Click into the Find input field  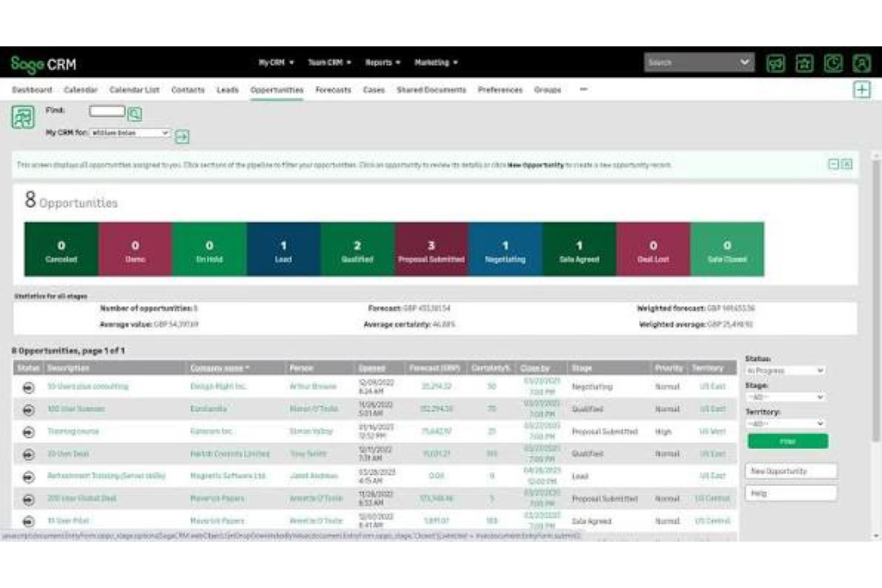[107, 111]
